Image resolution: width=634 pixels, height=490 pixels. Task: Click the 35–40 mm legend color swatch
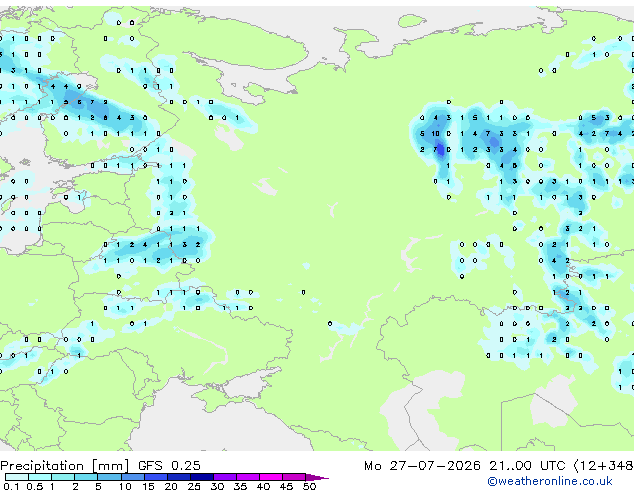click(x=247, y=477)
